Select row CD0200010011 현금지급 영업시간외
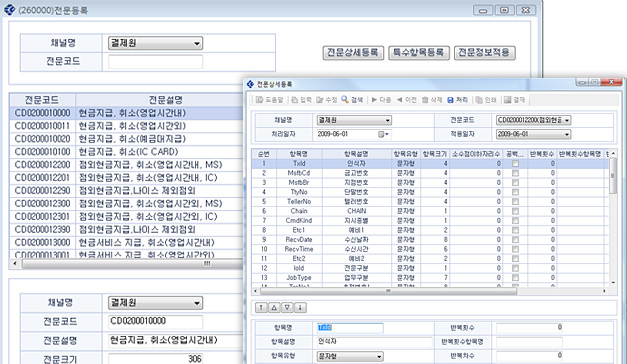Viewport: 627px width, 364px height. [126, 126]
